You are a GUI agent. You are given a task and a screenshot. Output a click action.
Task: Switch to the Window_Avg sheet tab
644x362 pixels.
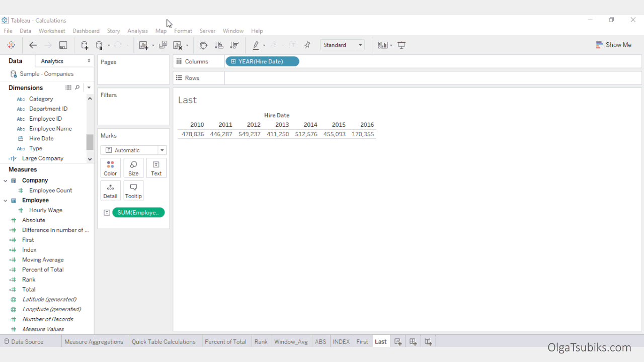[291, 342]
